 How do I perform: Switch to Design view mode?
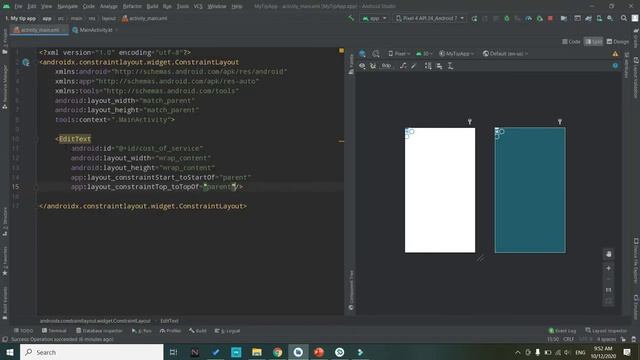pos(618,42)
